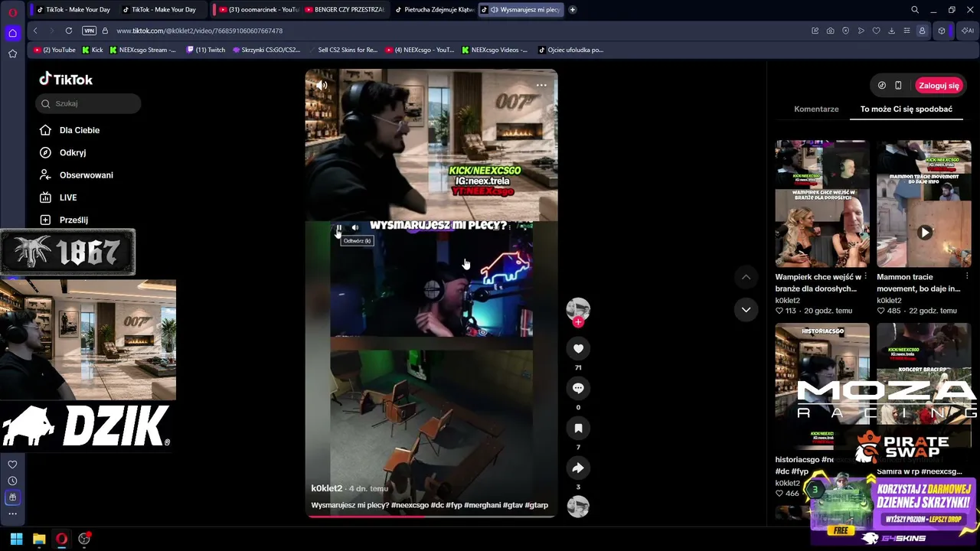Viewport: 980px width, 551px height.
Task: Click the Opera sidebar home icon
Action: [x=12, y=33]
